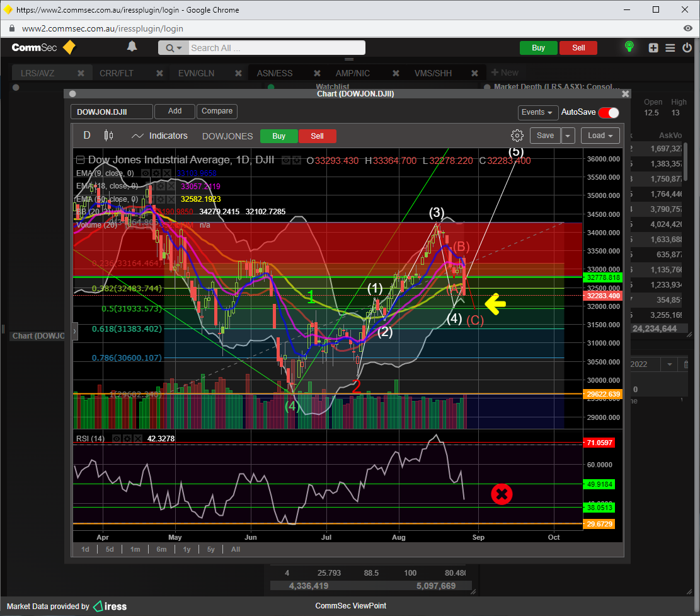Open chart settings gear icon
The image size is (700, 616).
click(517, 136)
